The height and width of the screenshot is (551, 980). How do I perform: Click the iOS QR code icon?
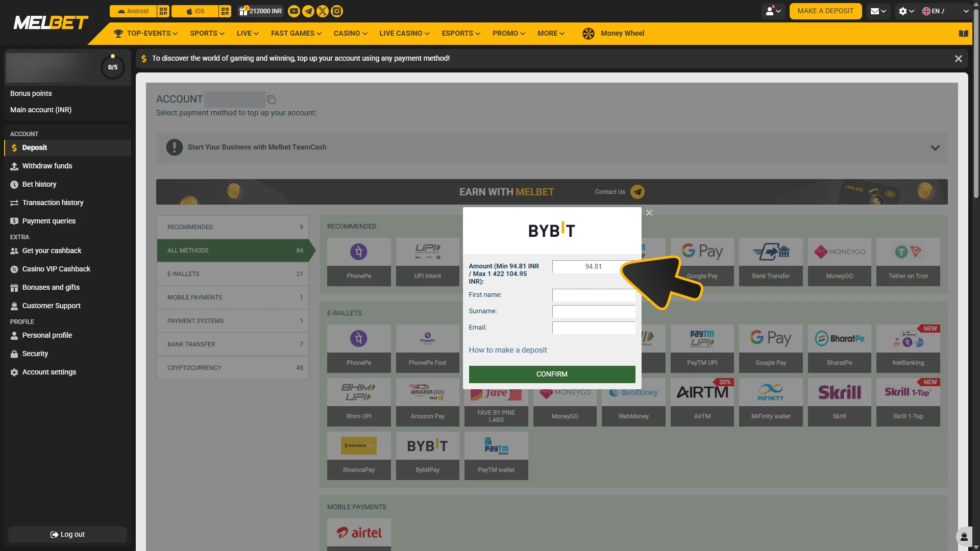click(225, 11)
